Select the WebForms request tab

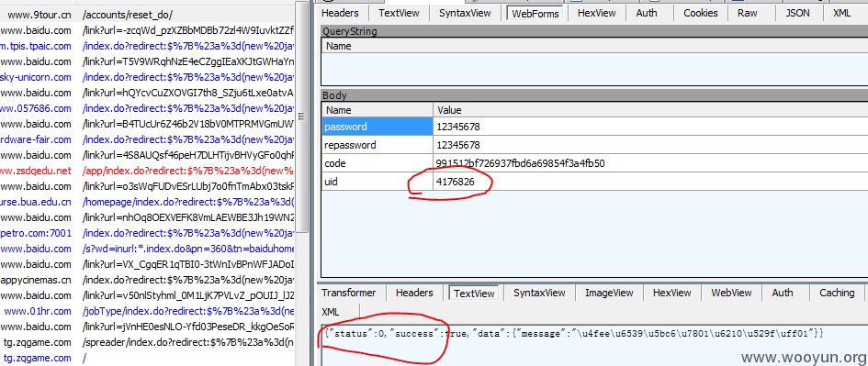535,13
